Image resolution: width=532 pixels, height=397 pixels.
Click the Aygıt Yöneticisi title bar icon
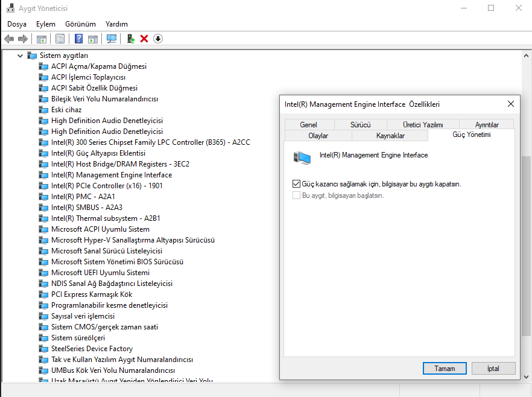[x=10, y=8]
